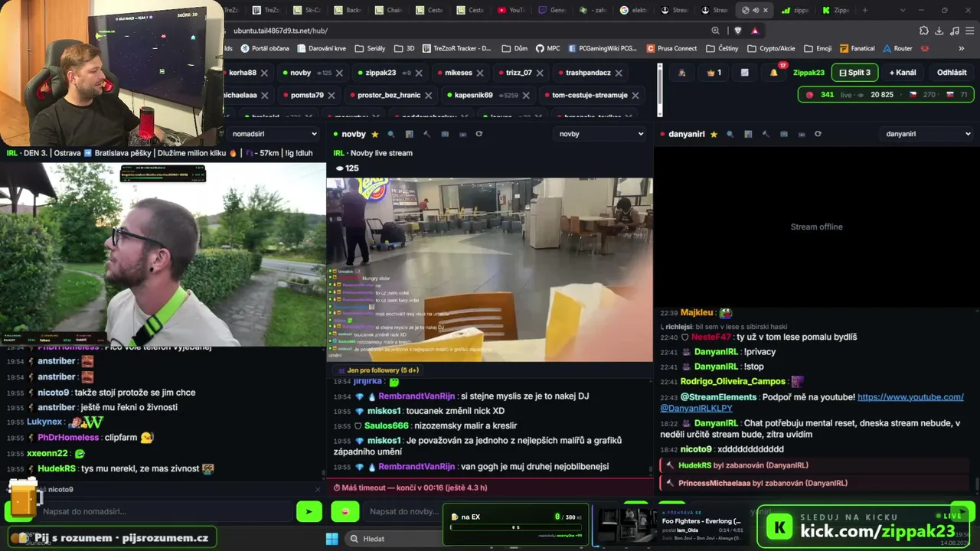This screenshot has width=980, height=551.
Task: Open the Windows Start menu
Action: (332, 539)
